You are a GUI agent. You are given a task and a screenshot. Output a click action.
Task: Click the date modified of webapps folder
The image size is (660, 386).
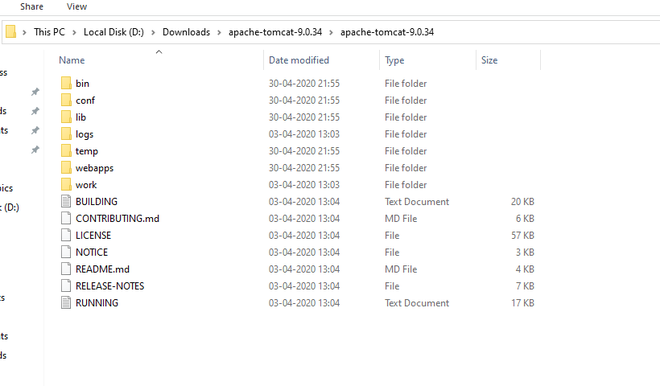coord(304,168)
